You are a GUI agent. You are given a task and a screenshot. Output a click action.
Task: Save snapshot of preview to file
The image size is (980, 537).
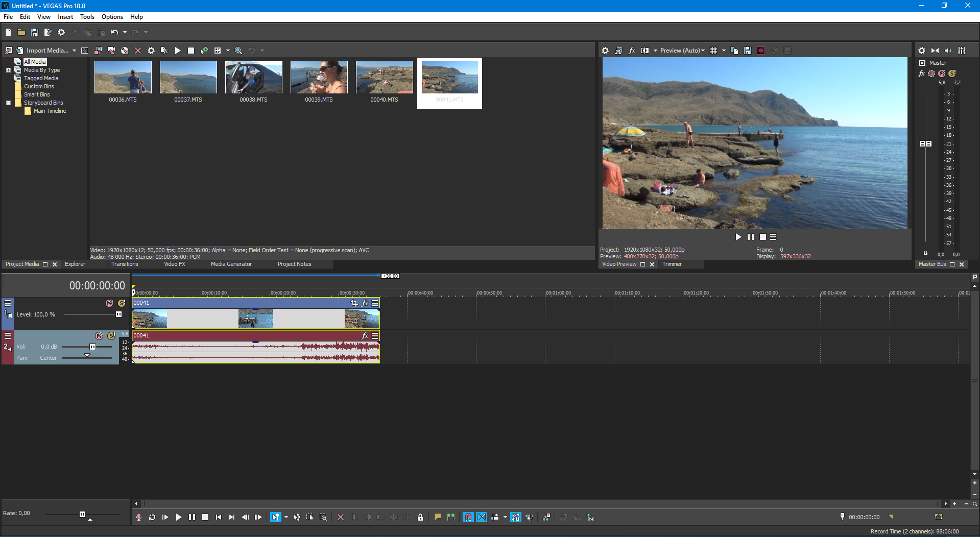pyautogui.click(x=747, y=51)
